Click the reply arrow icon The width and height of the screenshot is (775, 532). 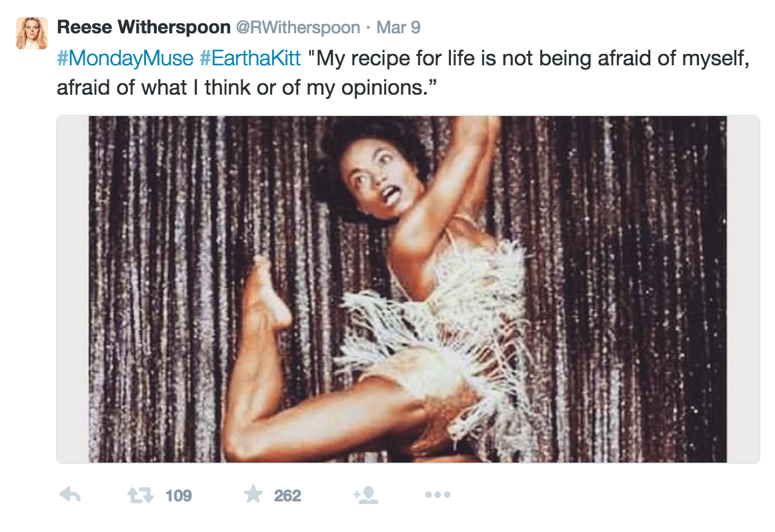click(x=69, y=495)
